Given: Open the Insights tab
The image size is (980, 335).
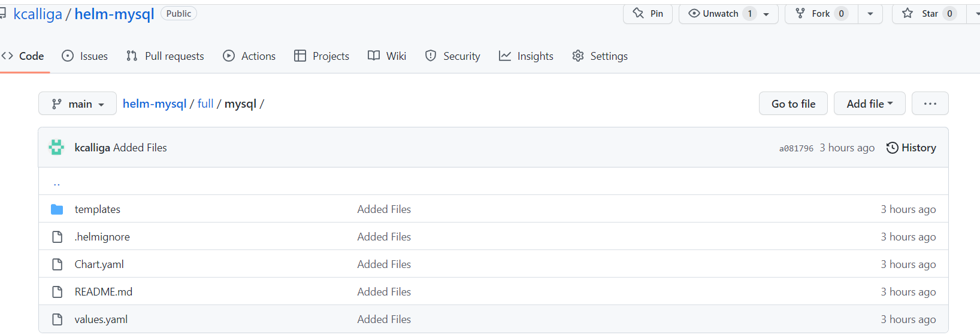Looking at the screenshot, I should click(x=526, y=56).
